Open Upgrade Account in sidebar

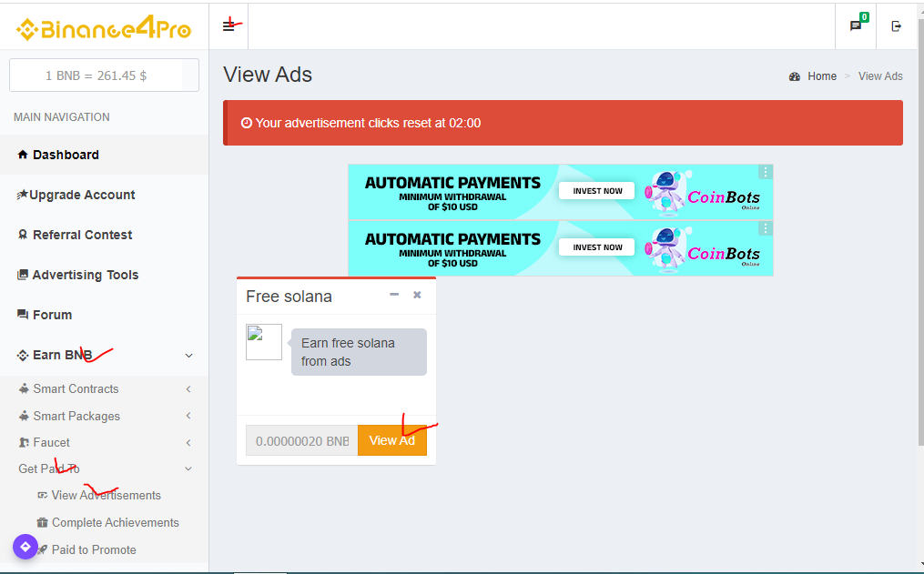pos(82,195)
